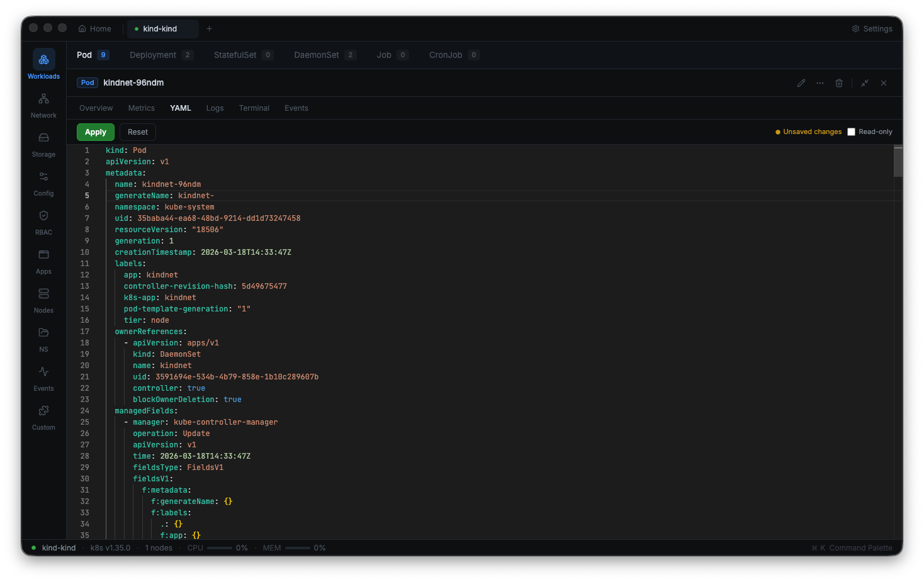Edit the pod using the pencil icon
This screenshot has width=924, height=582.
[801, 82]
